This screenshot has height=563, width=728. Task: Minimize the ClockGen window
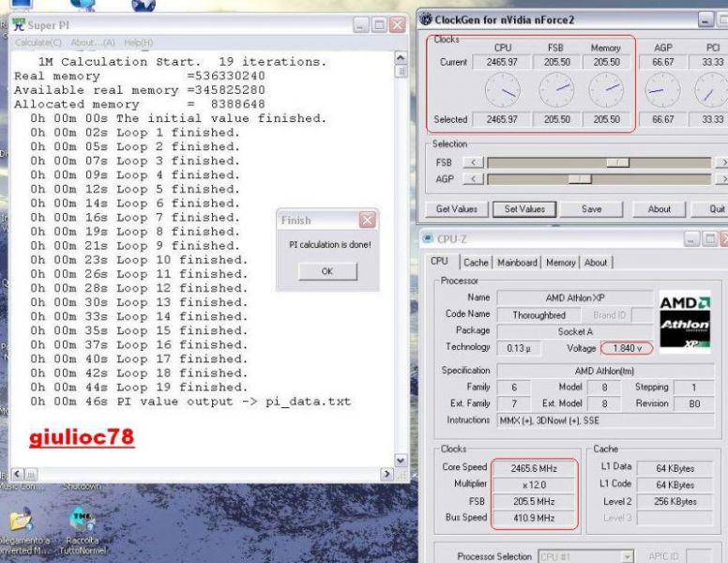click(x=705, y=20)
